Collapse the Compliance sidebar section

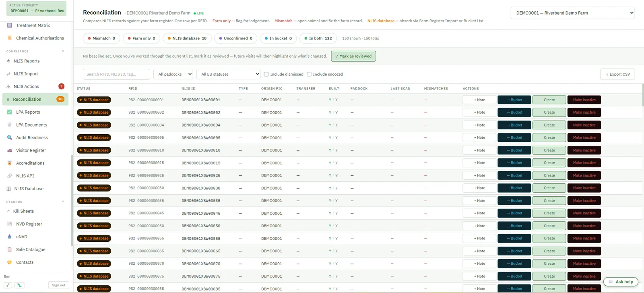(x=63, y=51)
